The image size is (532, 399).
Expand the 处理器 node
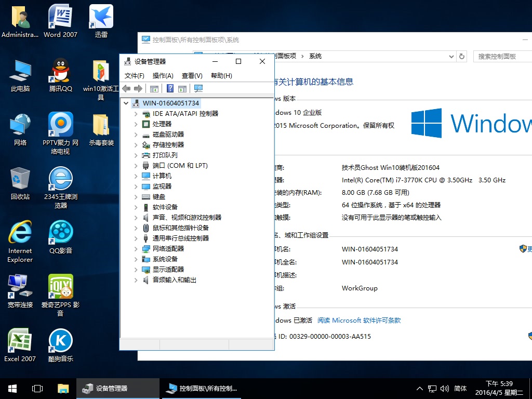136,124
